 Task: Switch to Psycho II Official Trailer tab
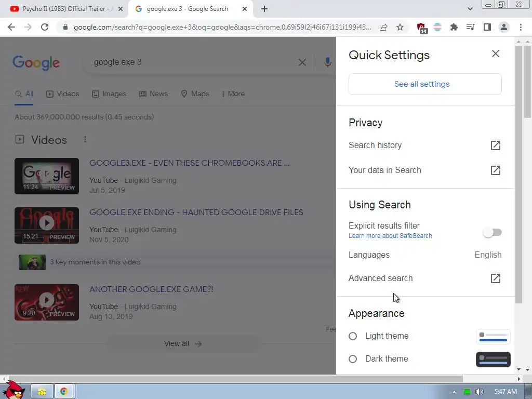(x=64, y=9)
